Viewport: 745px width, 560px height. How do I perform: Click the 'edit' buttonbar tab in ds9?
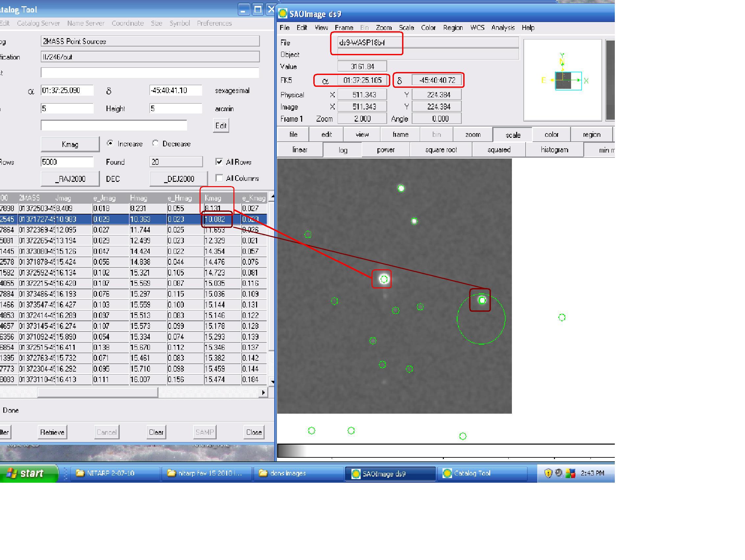click(326, 134)
